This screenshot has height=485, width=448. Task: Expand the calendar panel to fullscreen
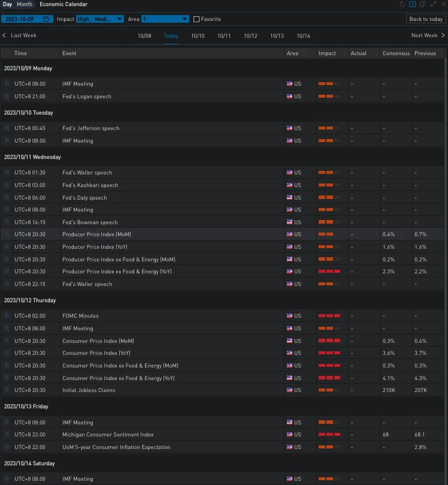[x=432, y=4]
